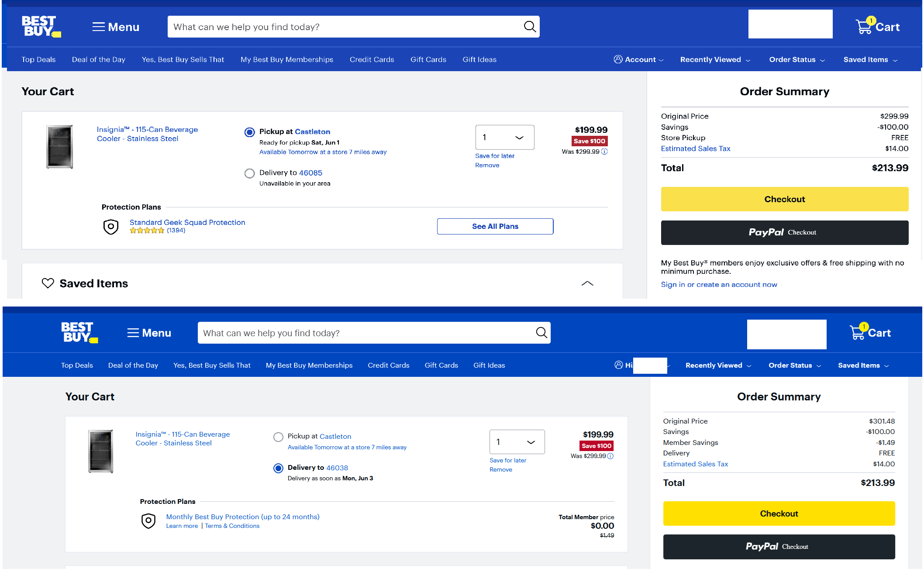Open Gift Cards in bottom navigation
The height and width of the screenshot is (572, 924).
click(x=441, y=365)
